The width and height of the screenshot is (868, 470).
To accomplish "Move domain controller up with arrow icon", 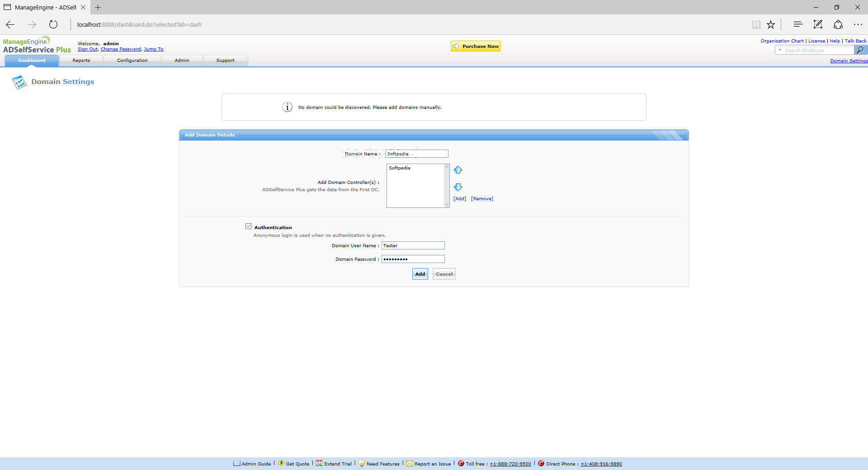I will tap(458, 170).
